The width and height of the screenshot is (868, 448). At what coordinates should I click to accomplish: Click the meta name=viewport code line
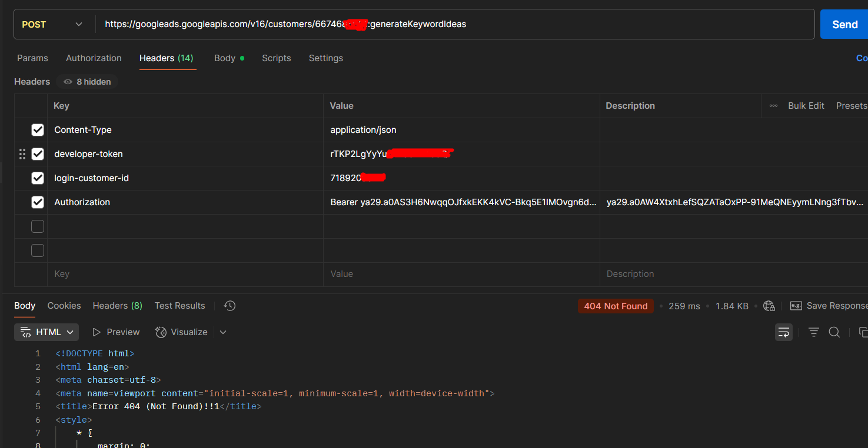tap(275, 393)
